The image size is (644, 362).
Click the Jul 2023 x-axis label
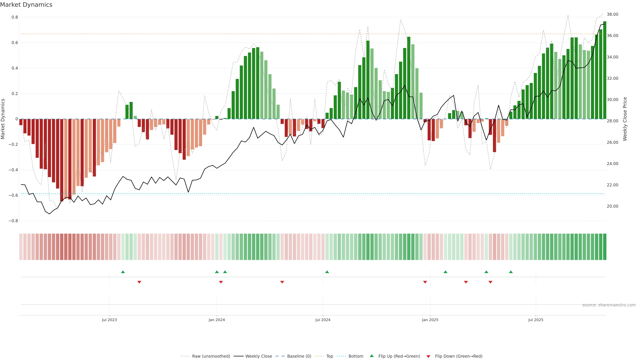pos(109,320)
